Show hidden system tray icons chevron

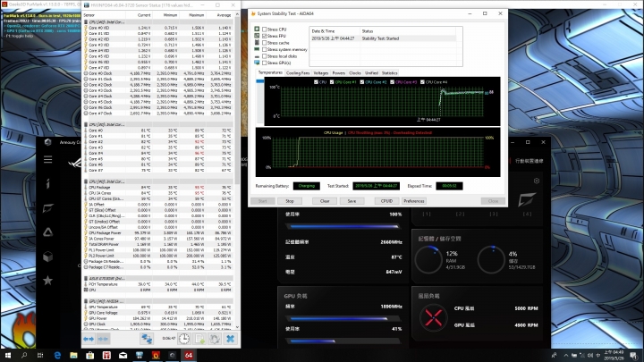(x=566, y=356)
